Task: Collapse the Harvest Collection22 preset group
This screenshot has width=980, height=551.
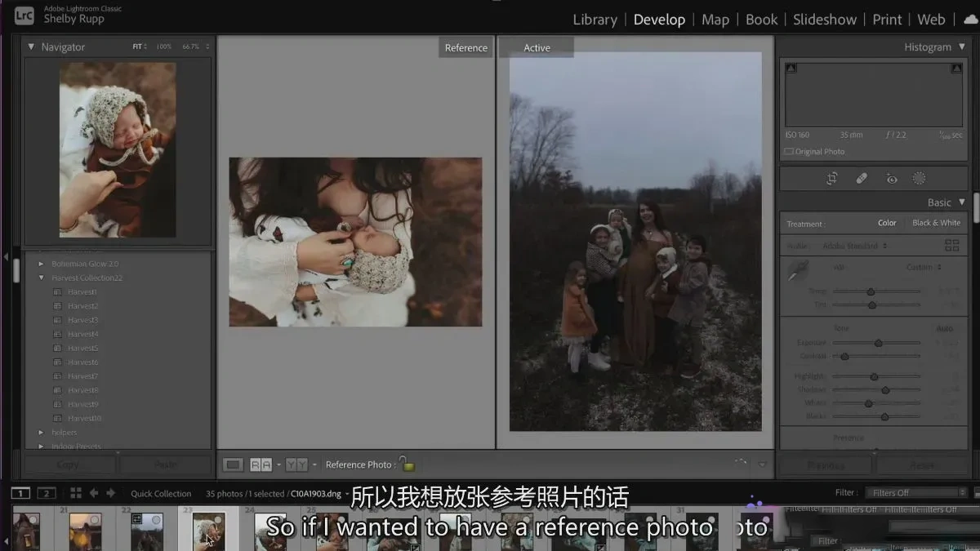Action: coord(41,278)
